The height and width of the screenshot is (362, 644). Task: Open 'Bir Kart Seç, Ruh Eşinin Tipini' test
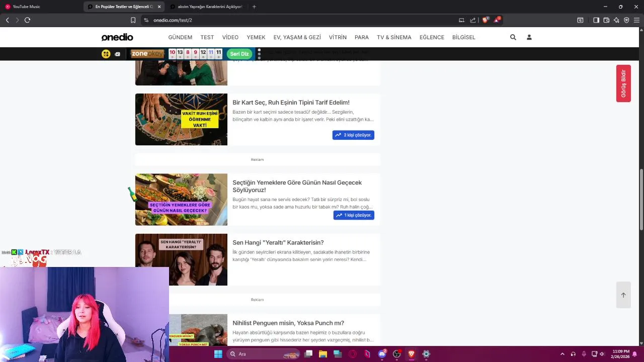point(291,103)
